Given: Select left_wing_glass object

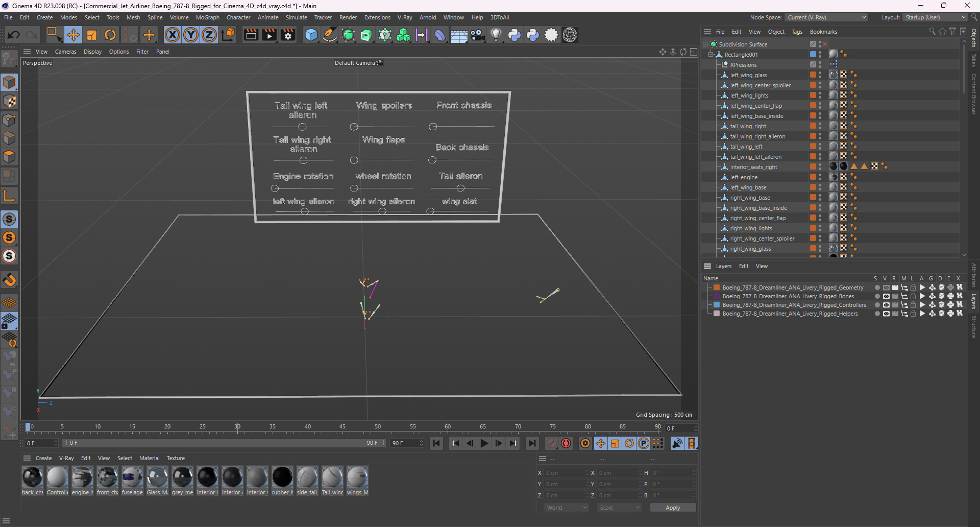Looking at the screenshot, I should [x=748, y=75].
